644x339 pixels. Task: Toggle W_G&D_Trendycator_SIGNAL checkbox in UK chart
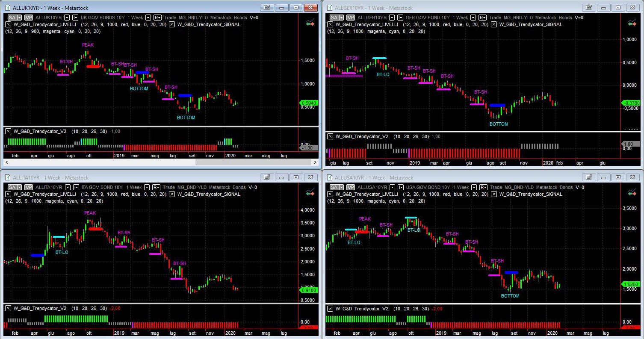pyautogui.click(x=172, y=24)
